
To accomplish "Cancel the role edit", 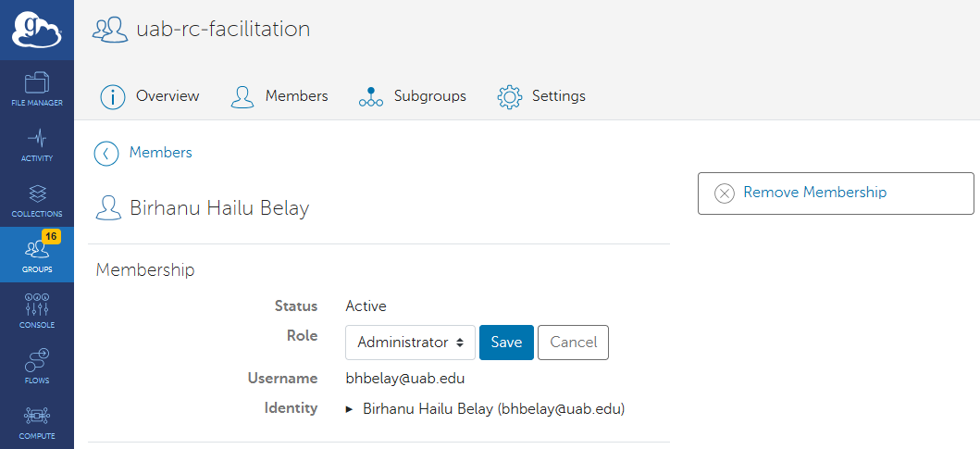I will click(x=573, y=343).
